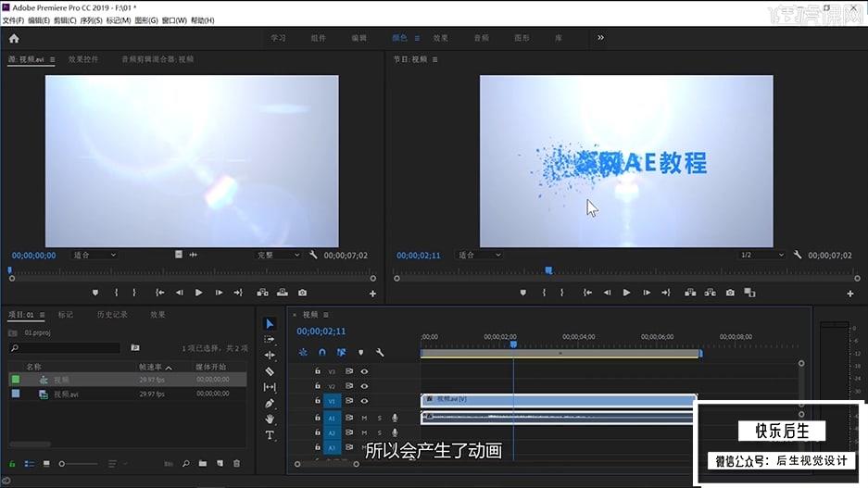Screen dimensions: 868x488
Task: Toggle V1 track output eye
Action: (x=364, y=401)
